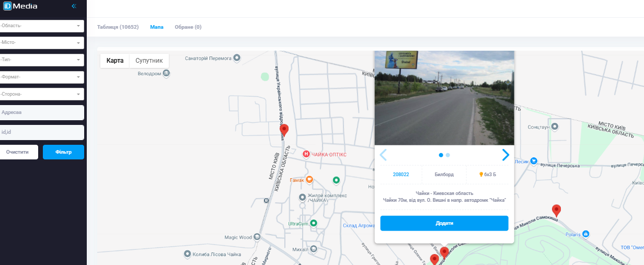Open the Область dropdown
The height and width of the screenshot is (265, 644).
[41, 26]
